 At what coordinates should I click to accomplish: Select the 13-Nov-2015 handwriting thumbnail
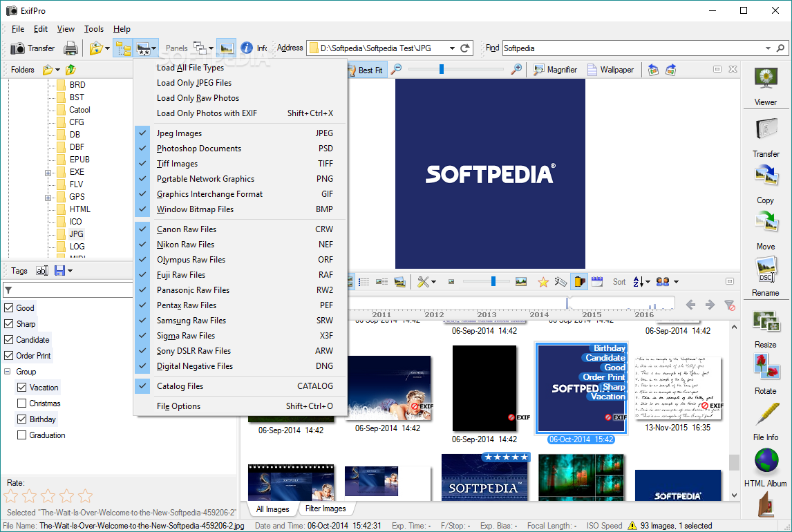pos(678,388)
